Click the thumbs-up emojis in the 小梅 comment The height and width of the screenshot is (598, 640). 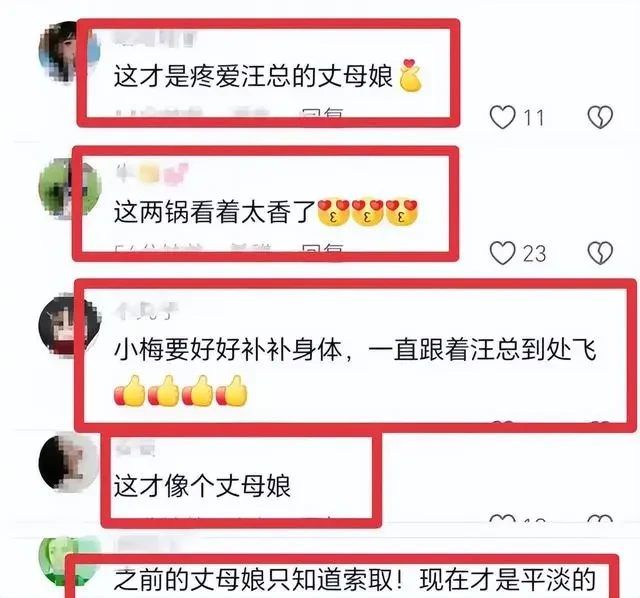point(180,391)
